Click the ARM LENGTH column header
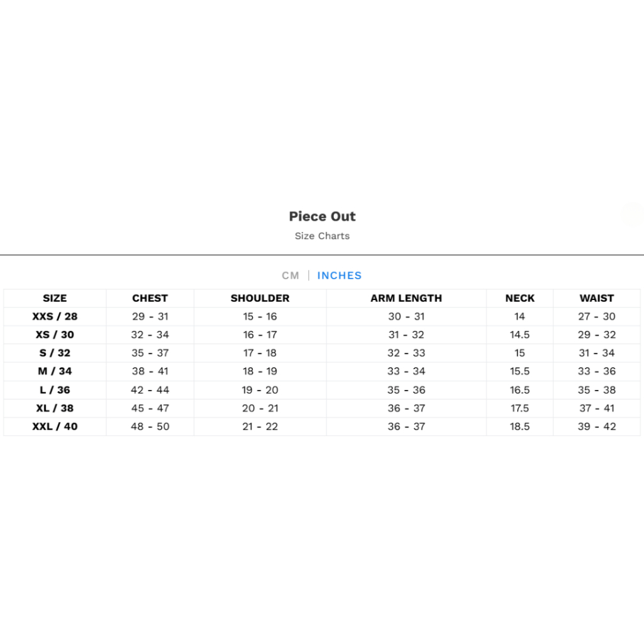This screenshot has width=644, height=644. coord(406,298)
